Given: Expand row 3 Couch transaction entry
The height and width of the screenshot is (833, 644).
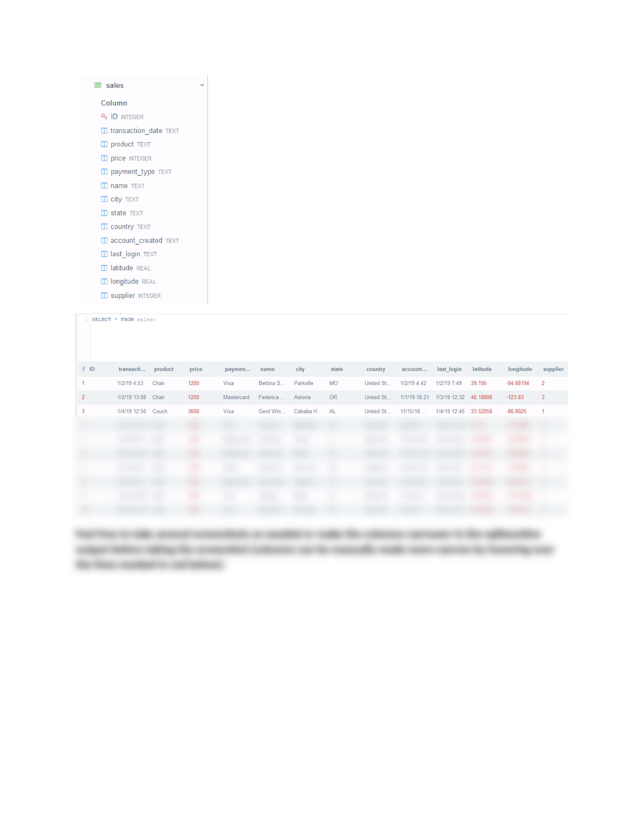Looking at the screenshot, I should (x=83, y=411).
